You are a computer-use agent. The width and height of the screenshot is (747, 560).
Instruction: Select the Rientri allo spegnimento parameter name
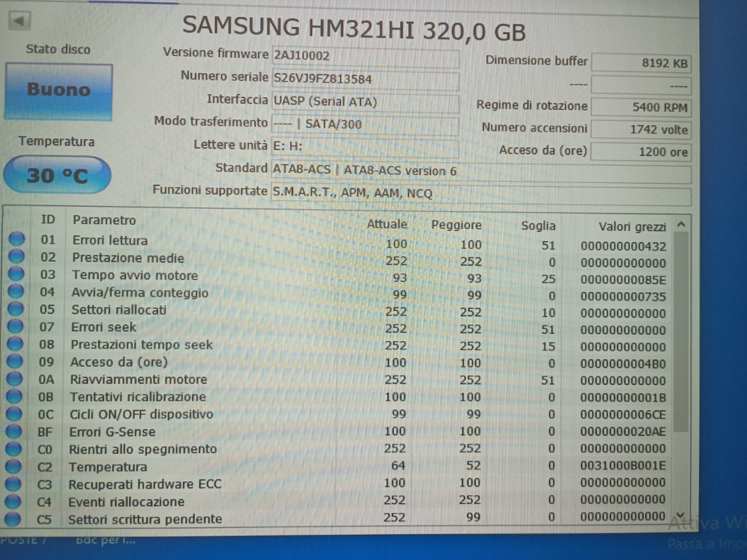click(x=143, y=449)
